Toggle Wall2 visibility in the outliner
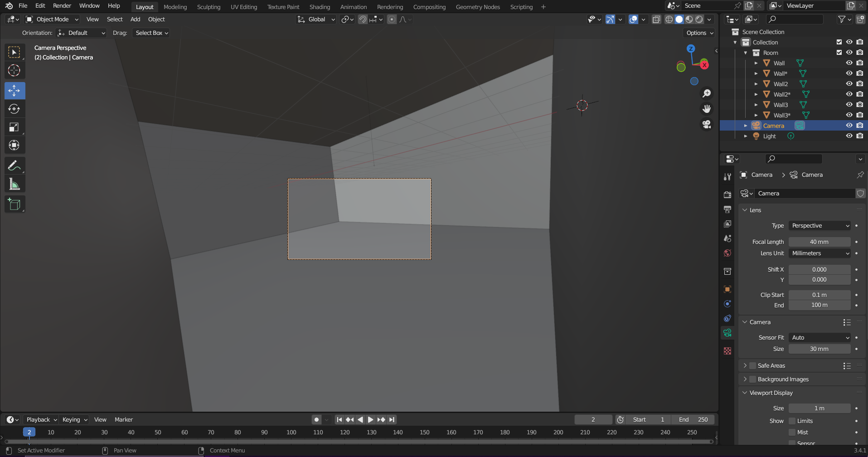This screenshot has height=457, width=868. 849,83
